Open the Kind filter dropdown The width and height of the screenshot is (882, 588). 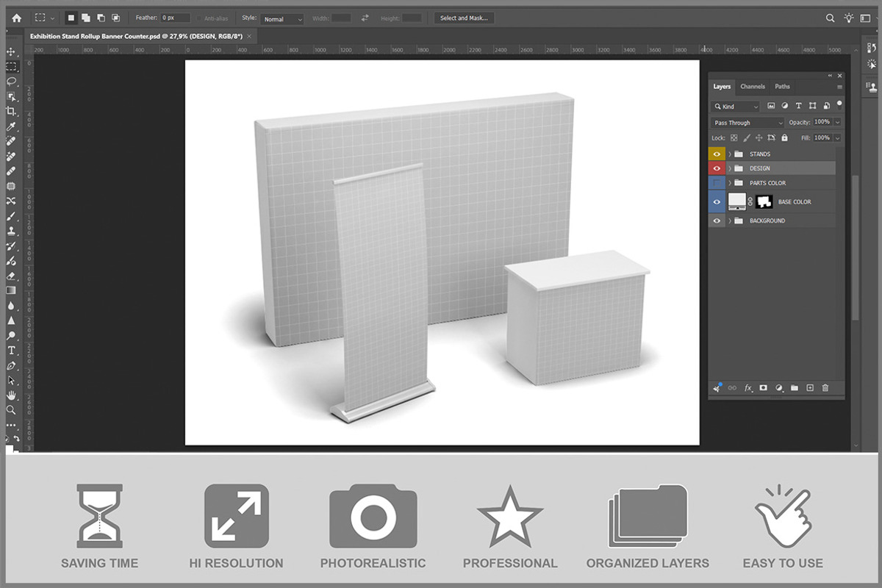[x=736, y=107]
